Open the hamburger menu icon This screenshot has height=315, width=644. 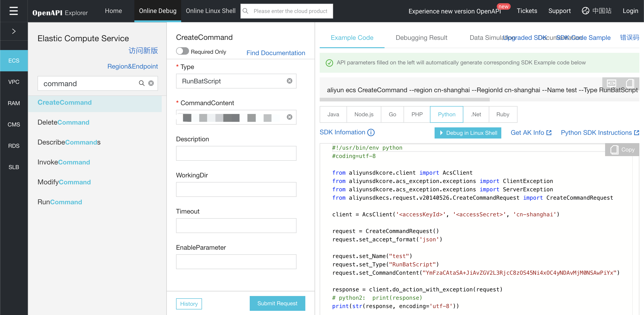click(13, 11)
